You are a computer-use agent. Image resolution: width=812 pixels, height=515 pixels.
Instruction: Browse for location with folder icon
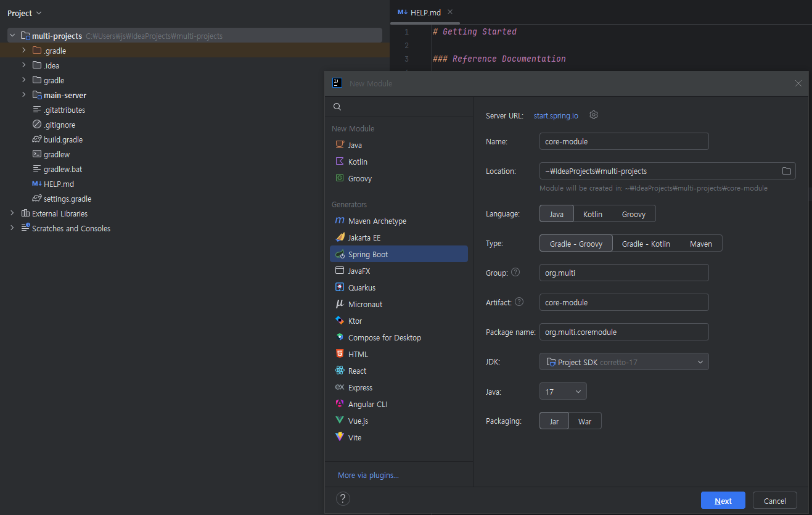(x=787, y=171)
